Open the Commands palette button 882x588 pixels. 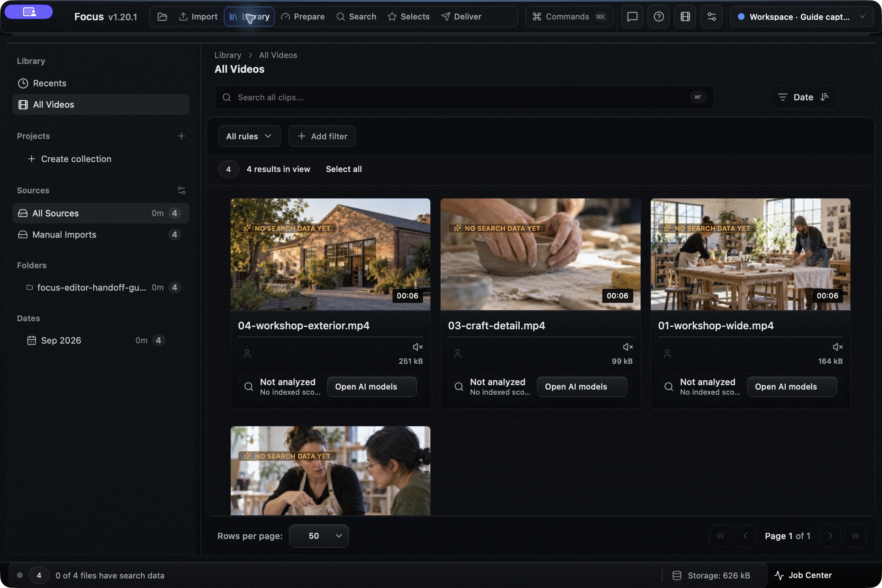click(569, 17)
